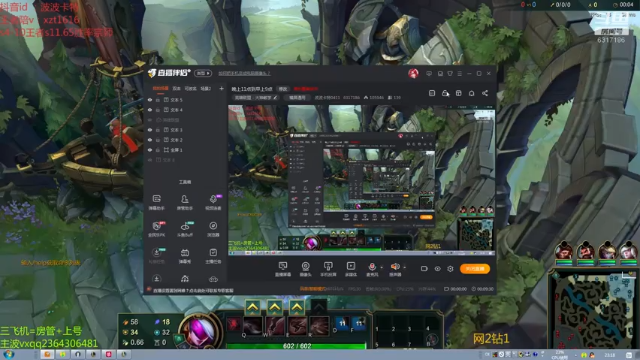
Task: Toggle visibility eye for 文本 2 layer
Action: tap(150, 140)
